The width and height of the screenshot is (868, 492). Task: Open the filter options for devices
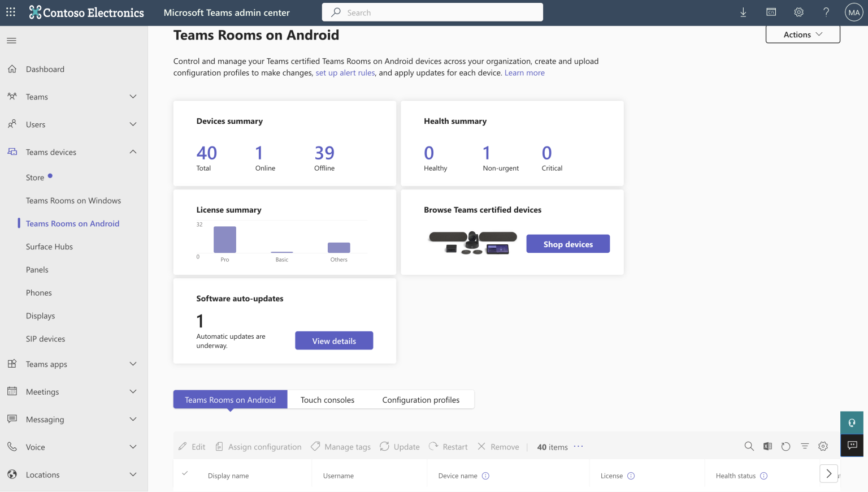coord(805,446)
